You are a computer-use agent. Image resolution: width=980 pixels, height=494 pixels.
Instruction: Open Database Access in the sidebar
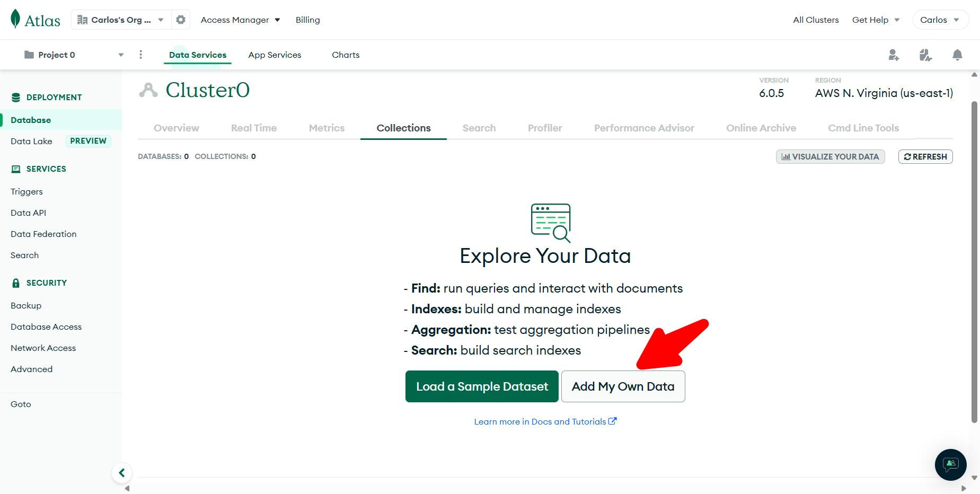click(46, 327)
